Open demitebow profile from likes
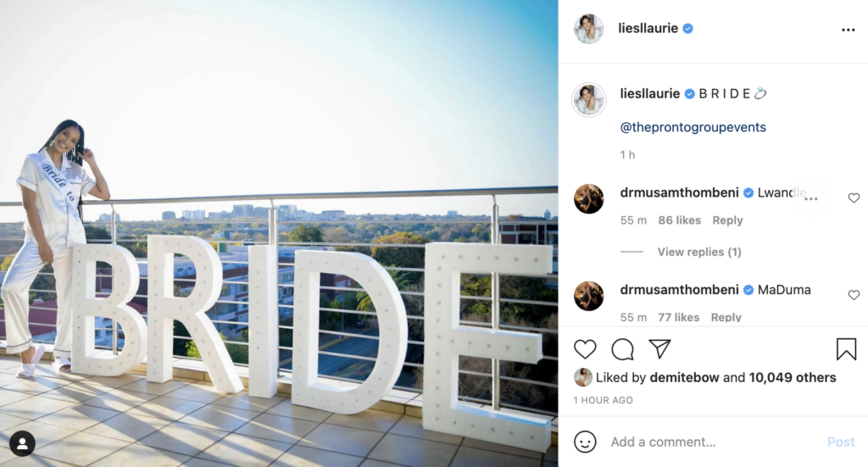Viewport: 868px width, 467px height. (684, 377)
